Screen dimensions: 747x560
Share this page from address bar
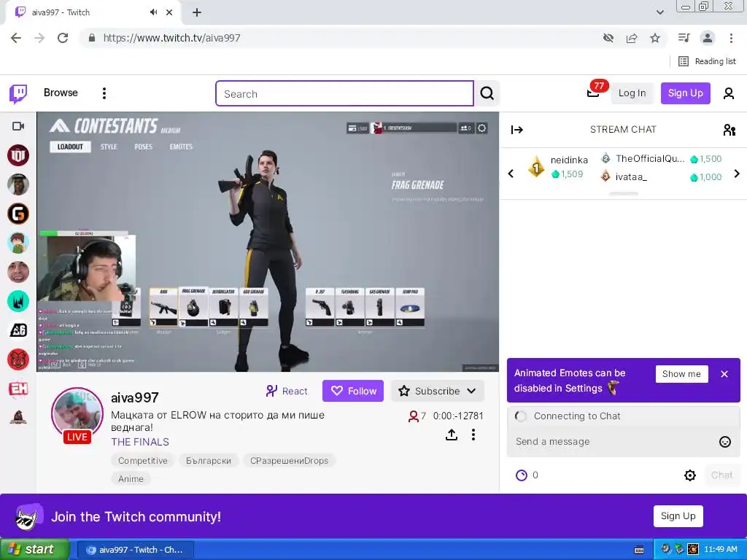click(x=632, y=38)
